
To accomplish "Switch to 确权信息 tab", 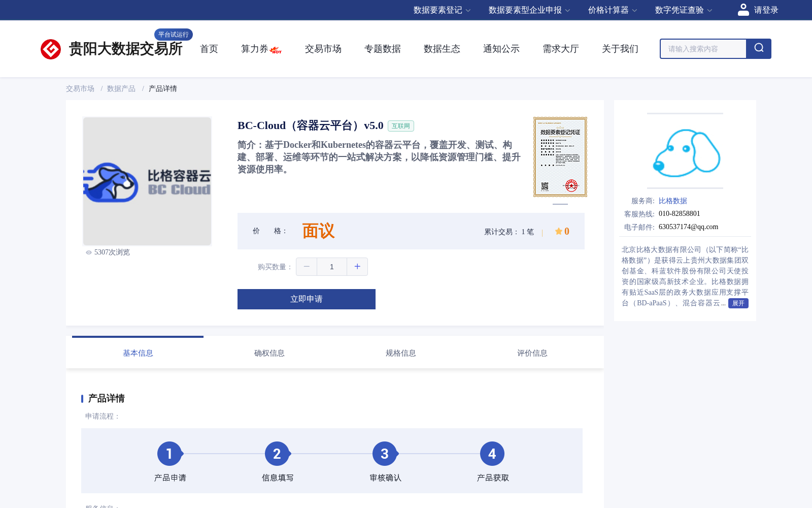I will (x=269, y=353).
